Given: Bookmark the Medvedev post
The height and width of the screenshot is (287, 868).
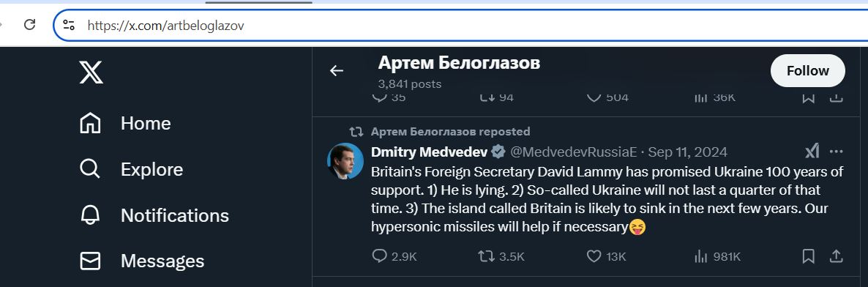Looking at the screenshot, I should [808, 256].
